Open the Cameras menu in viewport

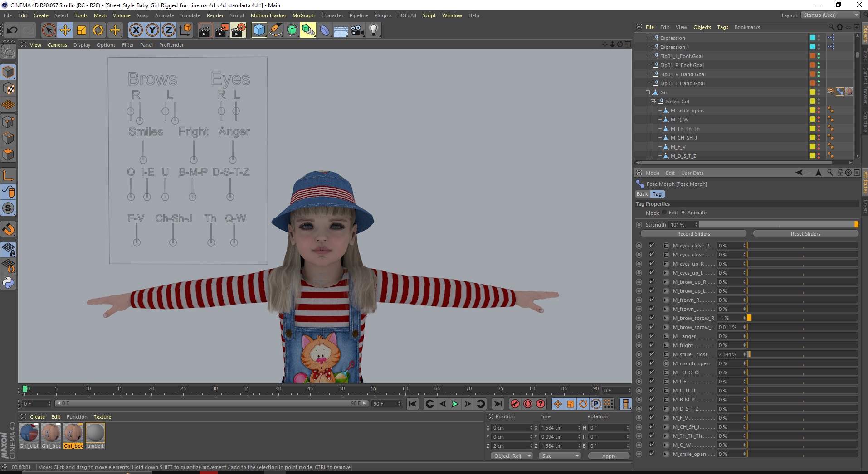coord(57,45)
